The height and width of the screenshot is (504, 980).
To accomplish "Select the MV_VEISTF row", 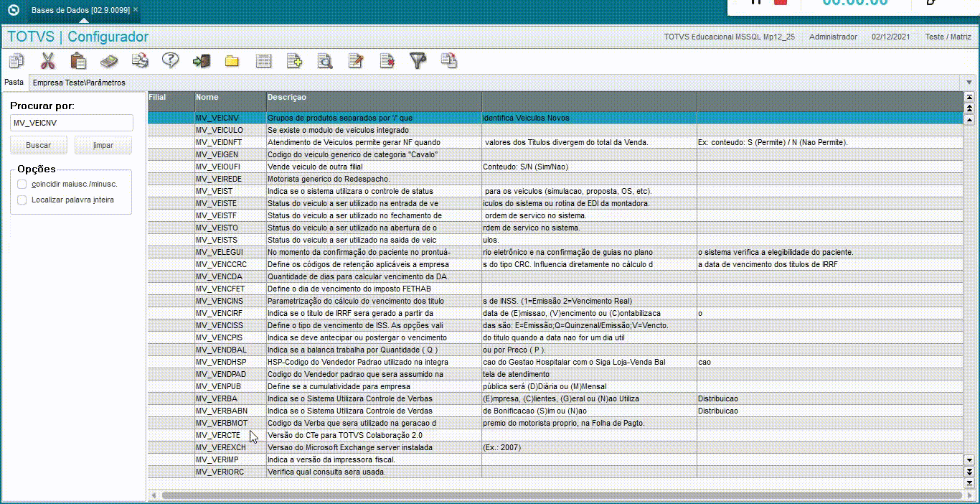I will point(555,215).
